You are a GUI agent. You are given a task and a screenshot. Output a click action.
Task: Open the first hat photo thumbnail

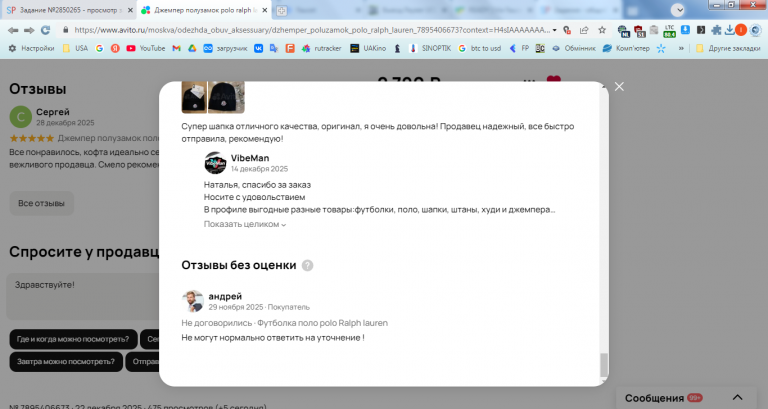coord(194,96)
